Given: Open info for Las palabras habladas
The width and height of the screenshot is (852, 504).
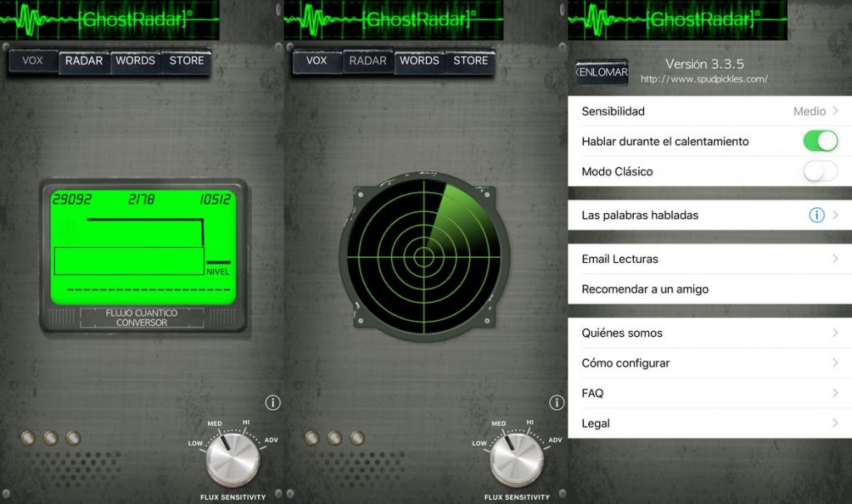Looking at the screenshot, I should click(816, 215).
